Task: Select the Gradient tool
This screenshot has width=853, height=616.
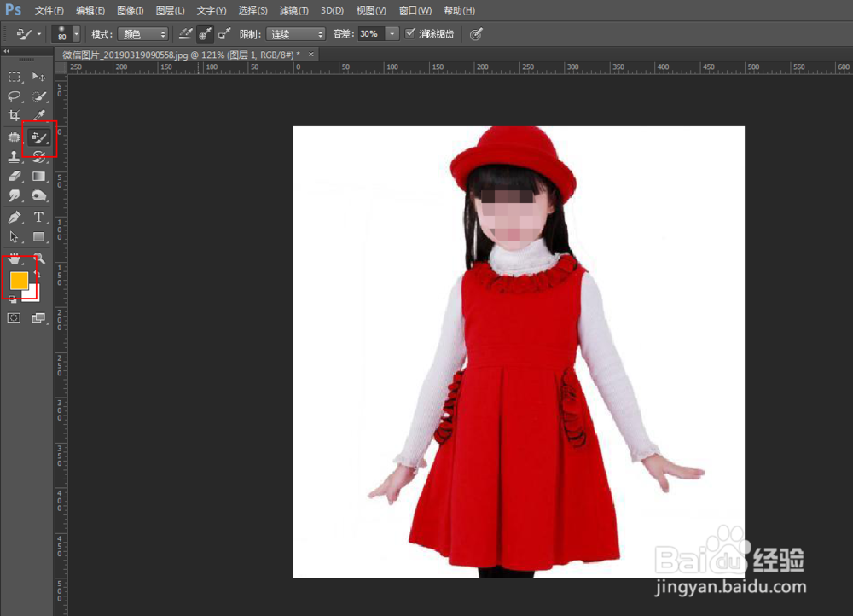Action: coord(38,177)
